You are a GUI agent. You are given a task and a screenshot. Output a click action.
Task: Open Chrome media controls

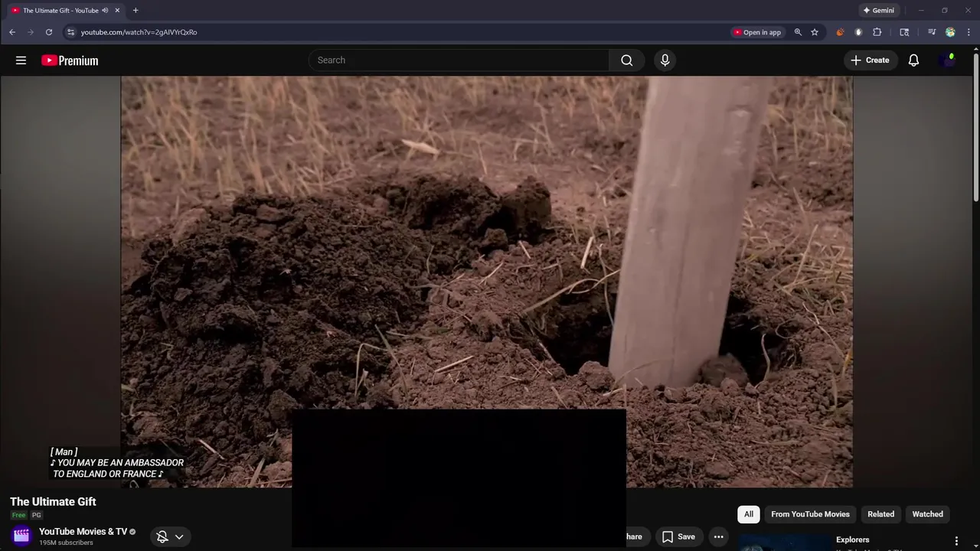[932, 32]
